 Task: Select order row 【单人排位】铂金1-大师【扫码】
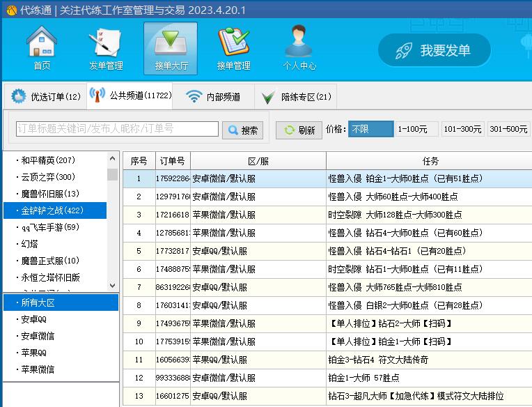click(327, 341)
